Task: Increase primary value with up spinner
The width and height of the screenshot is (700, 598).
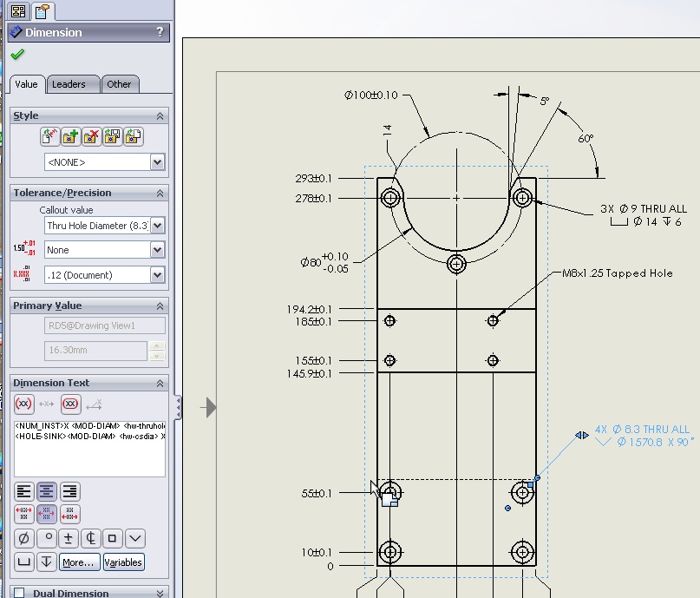Action: (x=157, y=346)
